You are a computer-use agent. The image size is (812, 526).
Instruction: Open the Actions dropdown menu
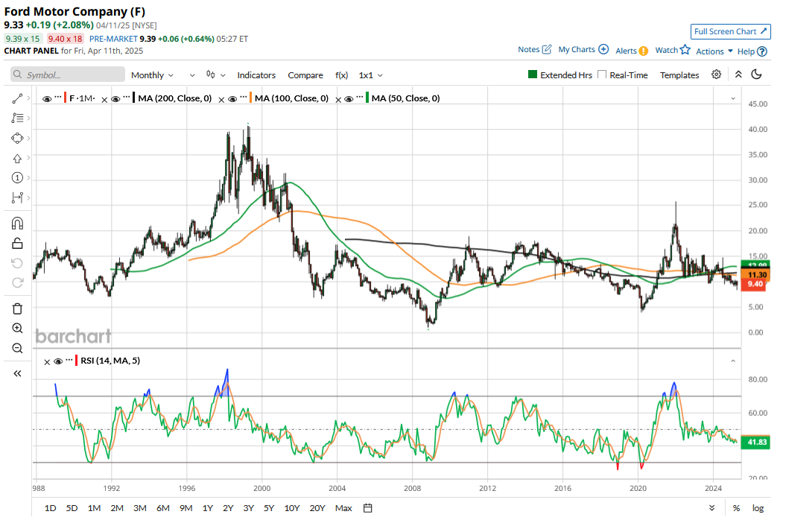pyautogui.click(x=714, y=51)
